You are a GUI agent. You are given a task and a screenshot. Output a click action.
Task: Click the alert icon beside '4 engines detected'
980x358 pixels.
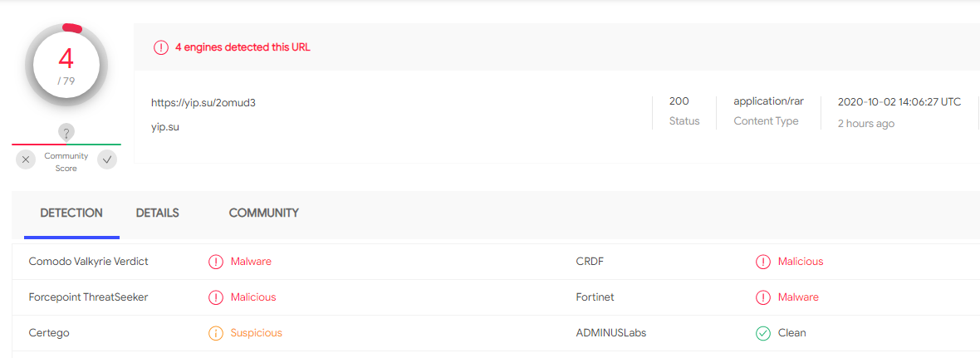[x=161, y=47]
